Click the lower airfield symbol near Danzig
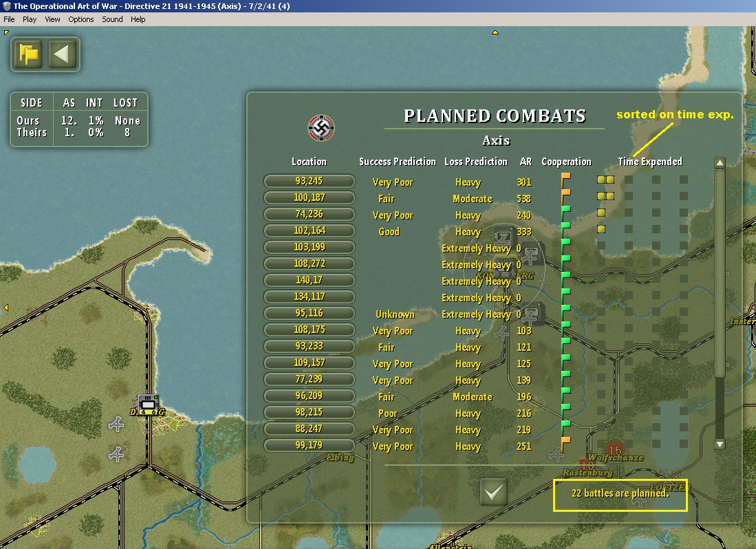 pos(116,454)
